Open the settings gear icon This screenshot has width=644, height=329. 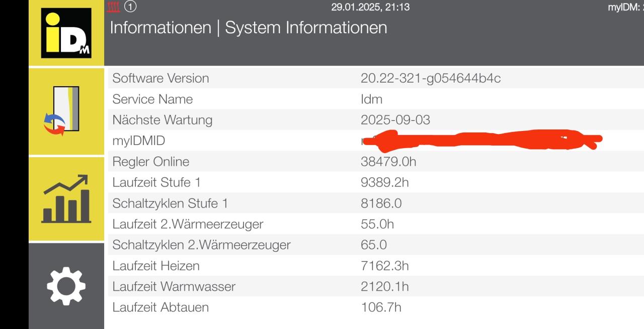[x=66, y=286]
